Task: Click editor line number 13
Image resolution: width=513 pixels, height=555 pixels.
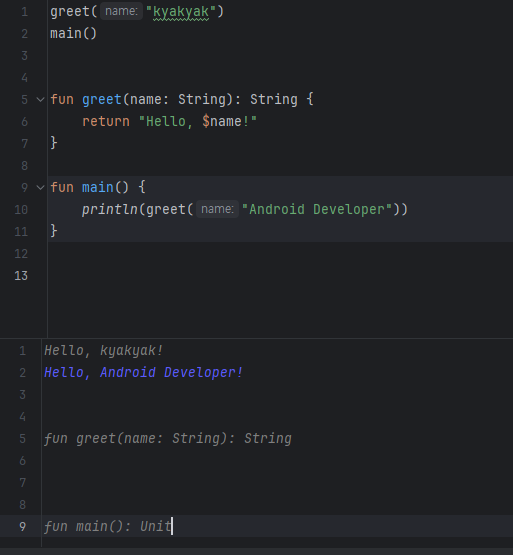Action: (21, 275)
